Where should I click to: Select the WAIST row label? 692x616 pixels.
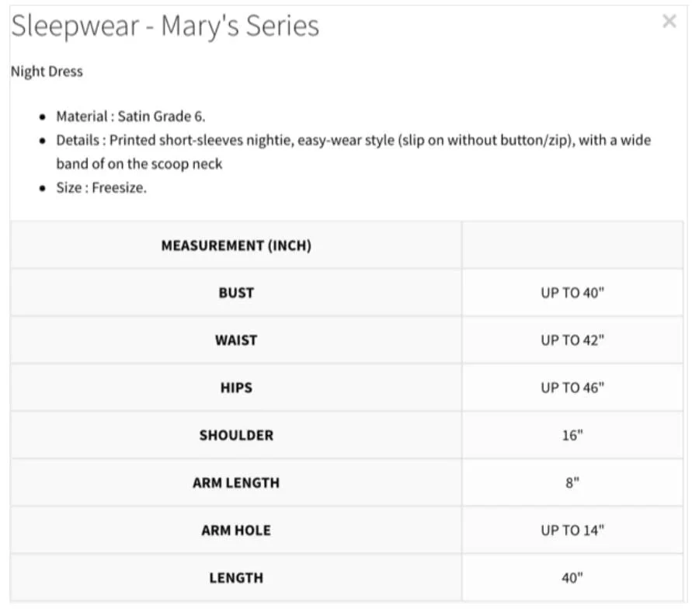pyautogui.click(x=236, y=340)
